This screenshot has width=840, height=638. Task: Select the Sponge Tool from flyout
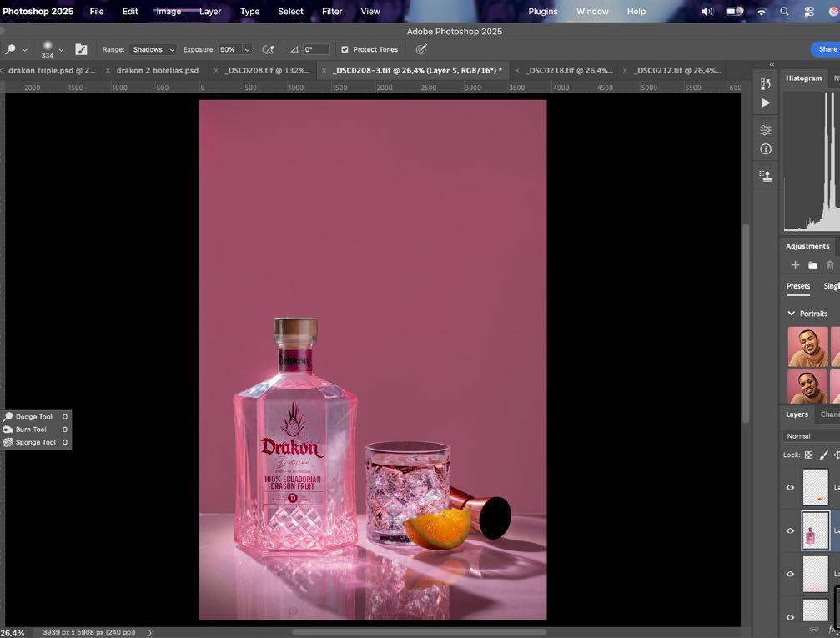click(x=35, y=443)
